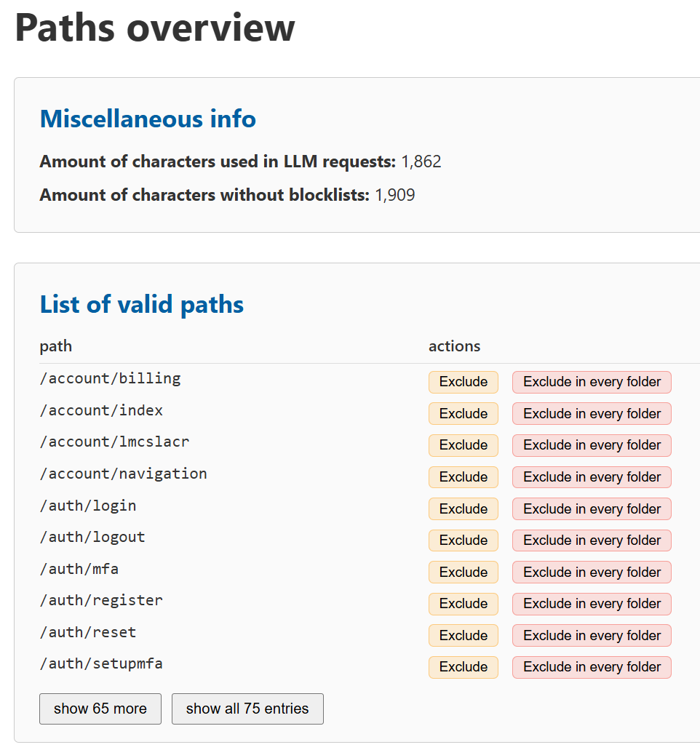The image size is (700, 750).
Task: Select the Miscellaneous info heading
Action: point(147,119)
